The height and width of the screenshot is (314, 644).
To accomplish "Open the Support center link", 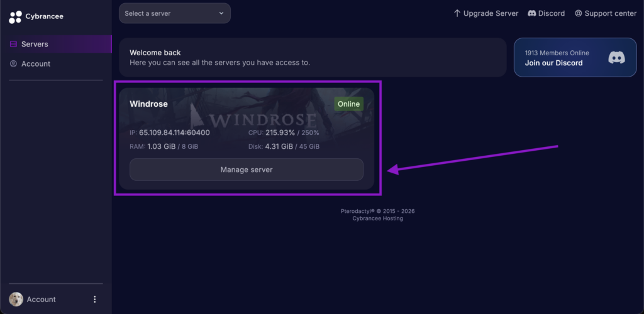I will (x=610, y=13).
